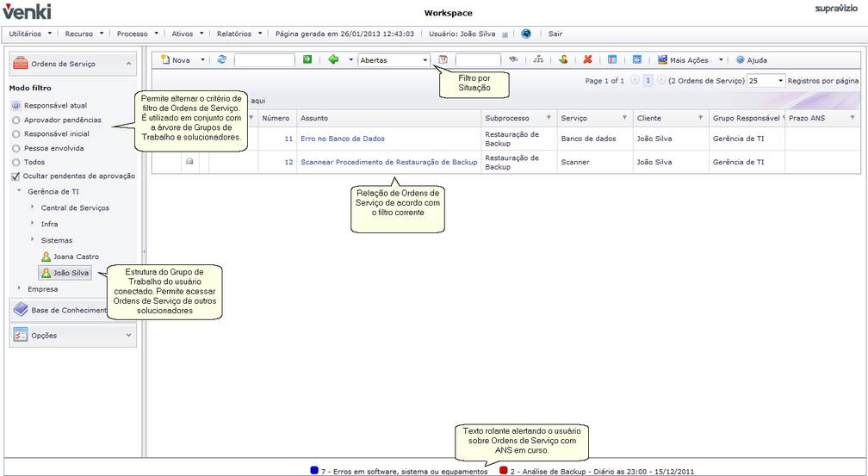
Task: Click the input field after the calendar icon
Action: pos(478,59)
